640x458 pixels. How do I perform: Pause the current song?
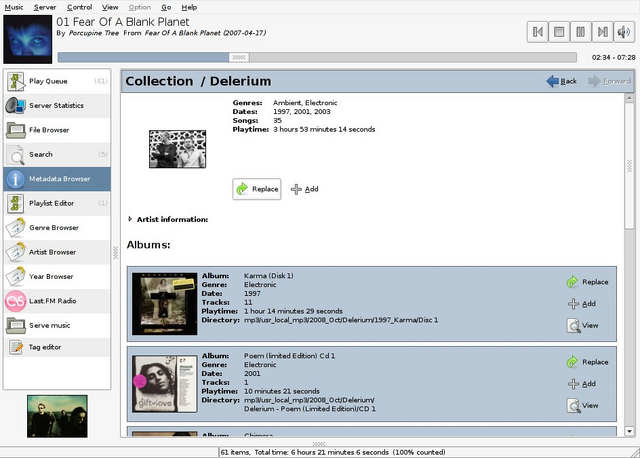[x=581, y=32]
